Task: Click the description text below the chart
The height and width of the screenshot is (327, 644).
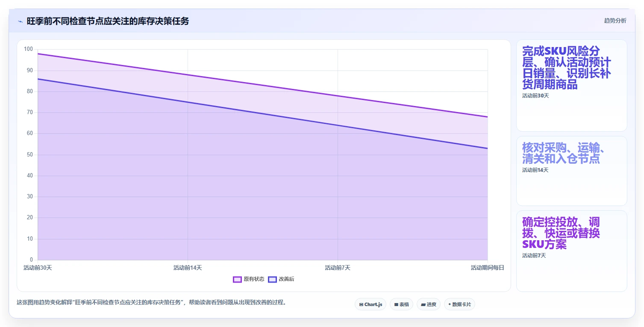Action: [x=151, y=302]
